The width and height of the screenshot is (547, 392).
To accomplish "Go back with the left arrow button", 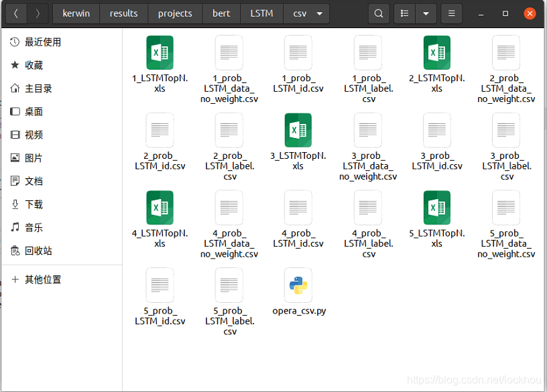I will coord(15,13).
